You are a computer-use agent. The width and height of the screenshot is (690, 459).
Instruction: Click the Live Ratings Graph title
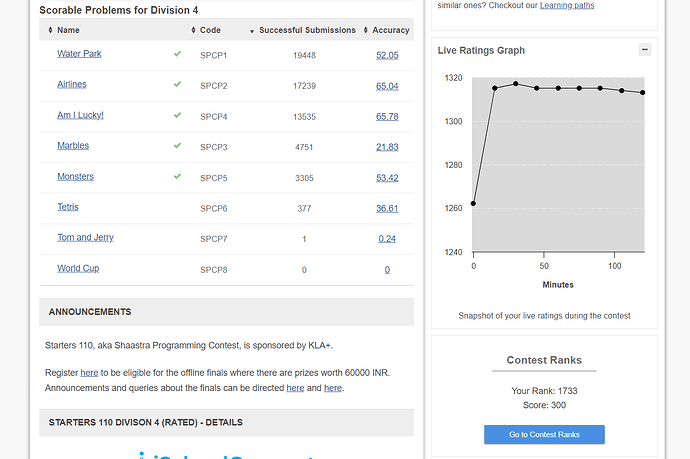coord(481,50)
